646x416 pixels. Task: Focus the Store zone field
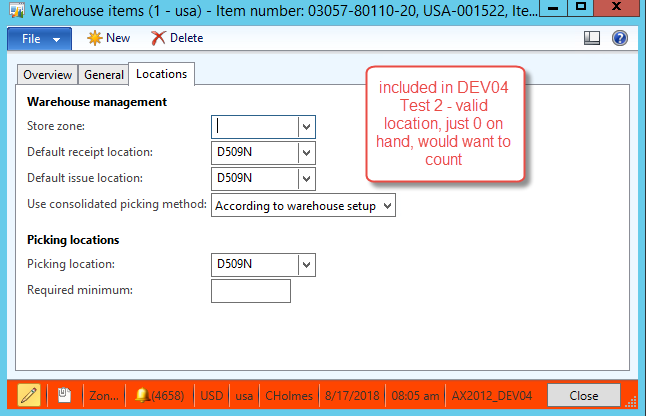255,127
